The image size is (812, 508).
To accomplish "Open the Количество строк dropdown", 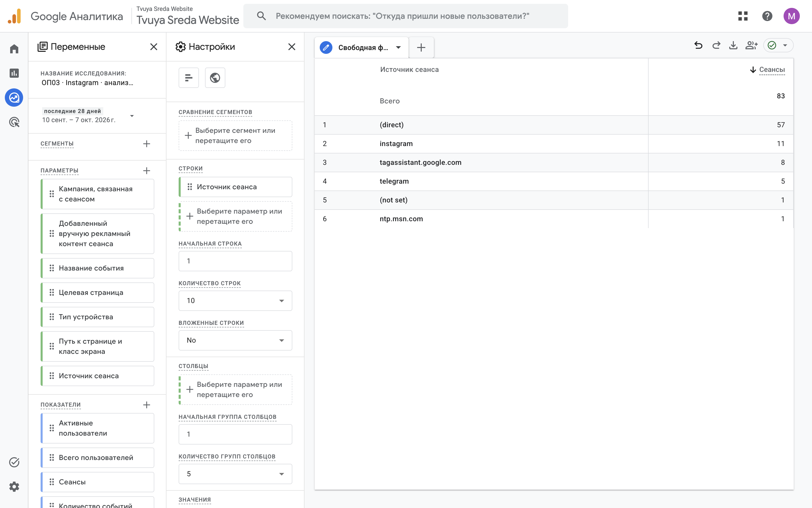I will pyautogui.click(x=235, y=301).
